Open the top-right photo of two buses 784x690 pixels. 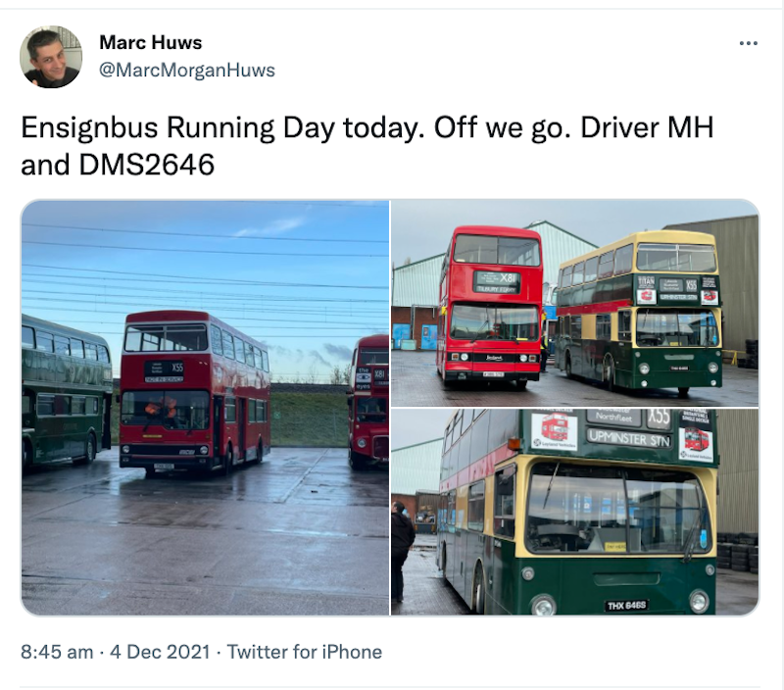[x=574, y=303]
